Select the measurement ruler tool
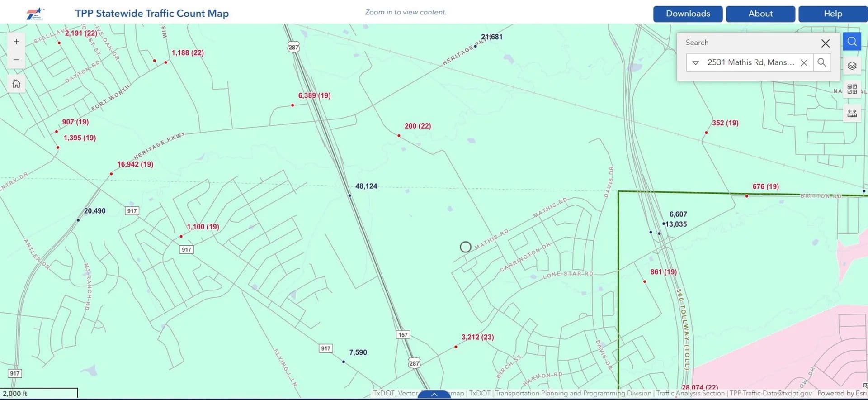 pyautogui.click(x=852, y=113)
